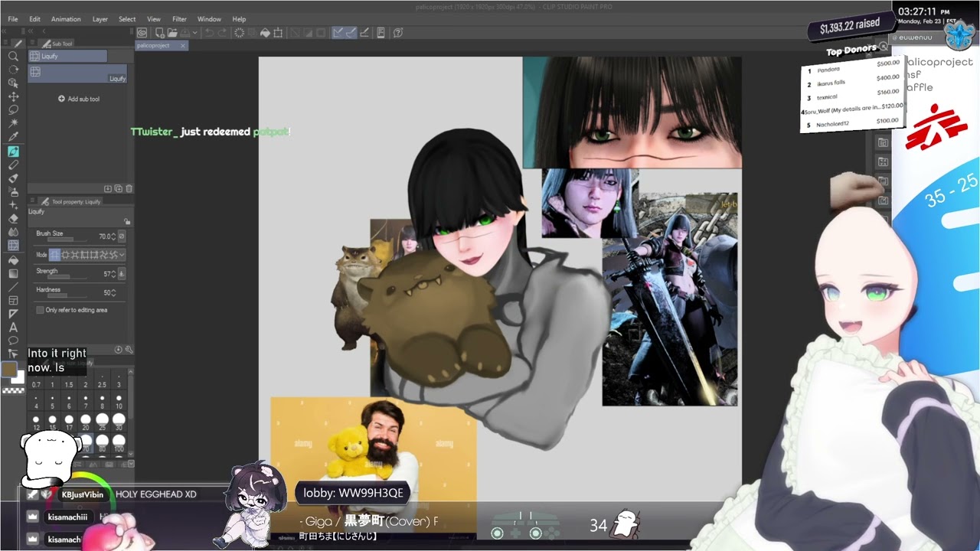This screenshot has height=551, width=980.
Task: Adjust Hardness stepper arrows
Action: click(x=114, y=293)
